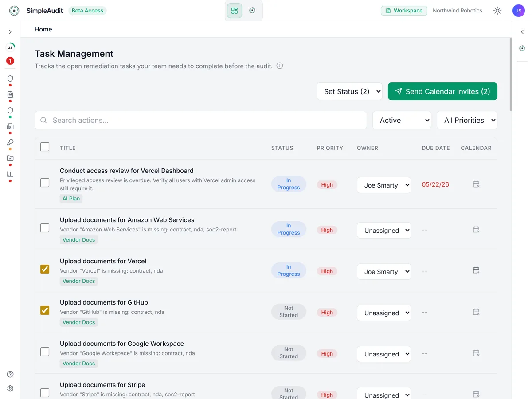Open the Set Status (2) dropdown
532x399 pixels.
click(x=349, y=91)
